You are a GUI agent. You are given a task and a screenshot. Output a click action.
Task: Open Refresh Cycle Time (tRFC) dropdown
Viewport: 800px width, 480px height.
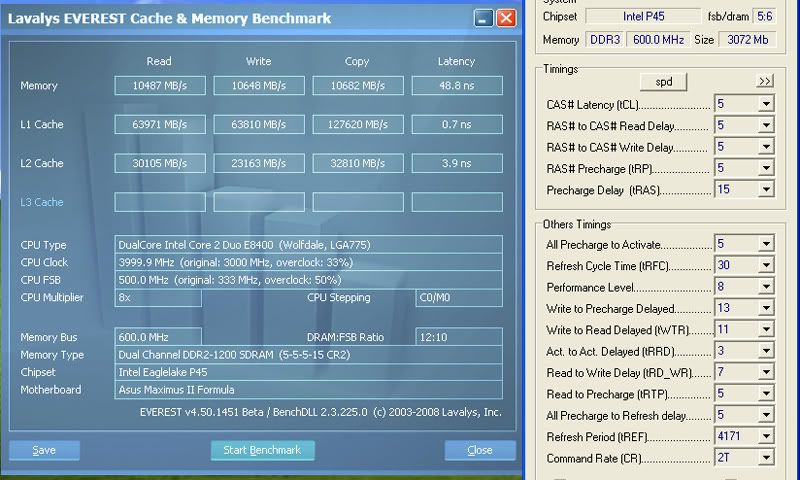coord(766,265)
